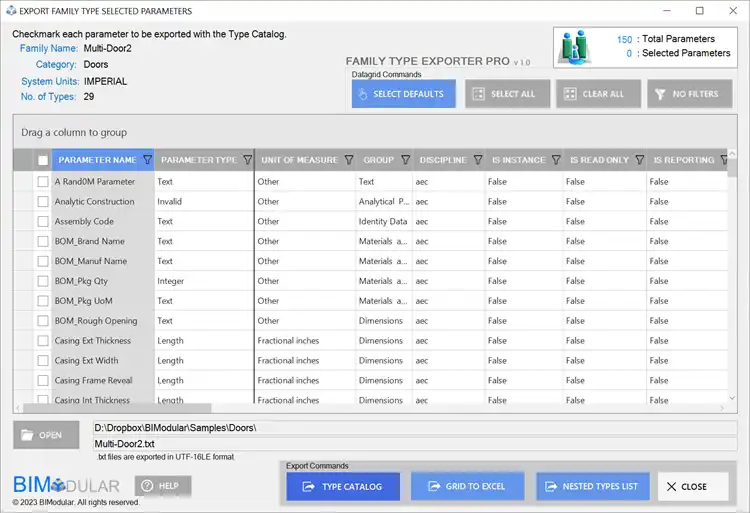Click the vertical scrollbar down arrow
Screen dimensions: 750x513
pyautogui.click(x=732, y=398)
